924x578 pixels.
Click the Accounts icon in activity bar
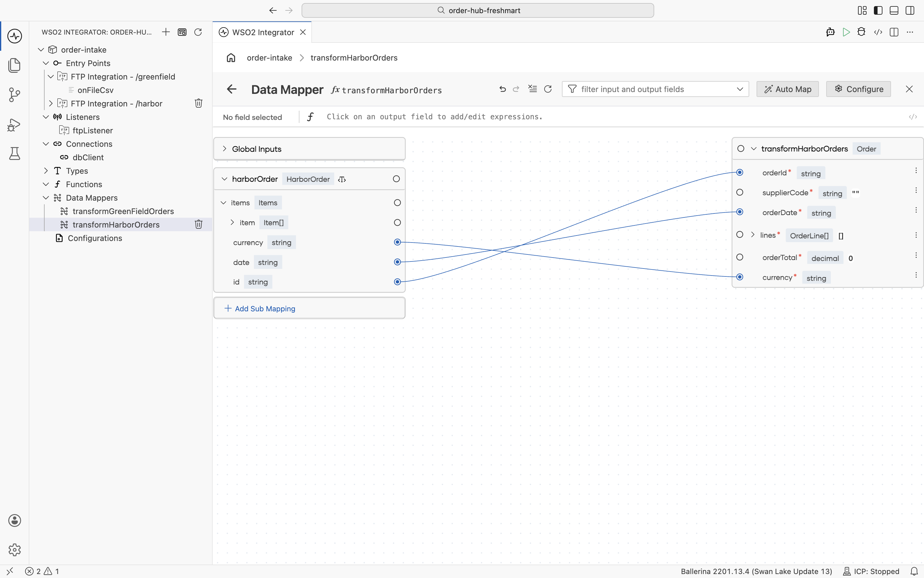(14, 521)
